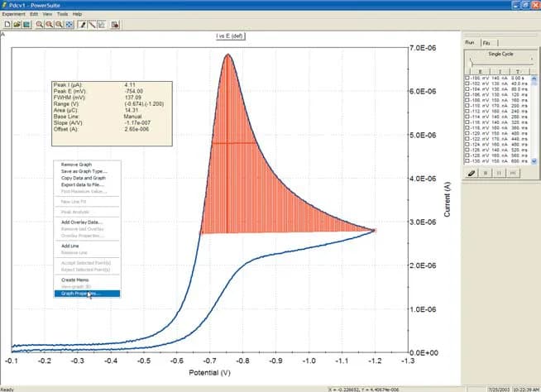This screenshot has height=392, width=541.
Task: Open the Edit menu
Action: pos(34,14)
